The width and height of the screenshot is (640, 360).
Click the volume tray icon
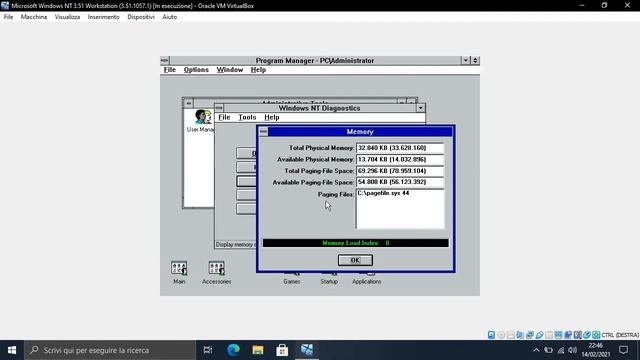coord(573,350)
